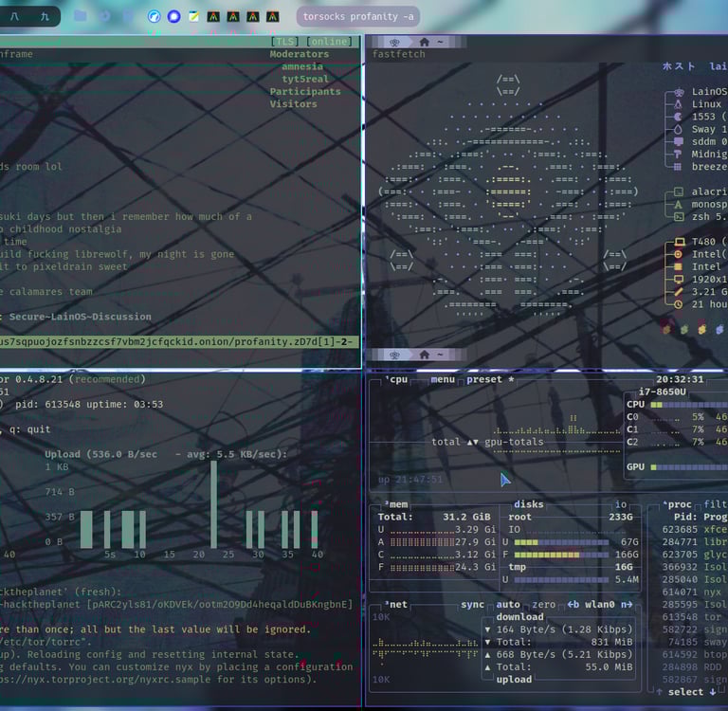This screenshot has width=728, height=711.
Task: Click the green color block under fastfetch info
Action: coord(684,329)
